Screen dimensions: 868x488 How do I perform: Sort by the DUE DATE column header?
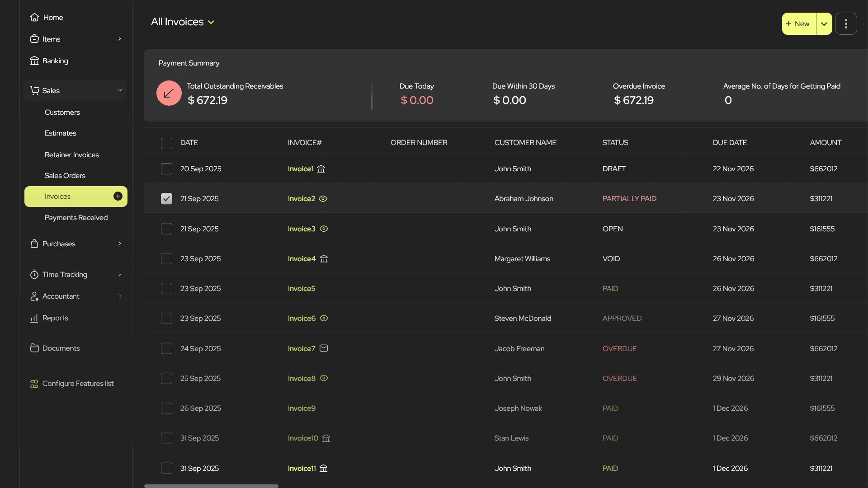(729, 143)
